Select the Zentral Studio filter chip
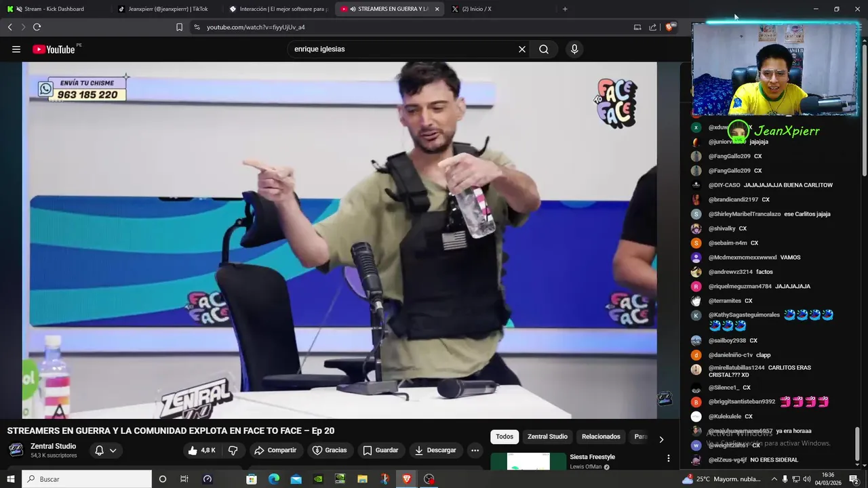 pyautogui.click(x=547, y=436)
